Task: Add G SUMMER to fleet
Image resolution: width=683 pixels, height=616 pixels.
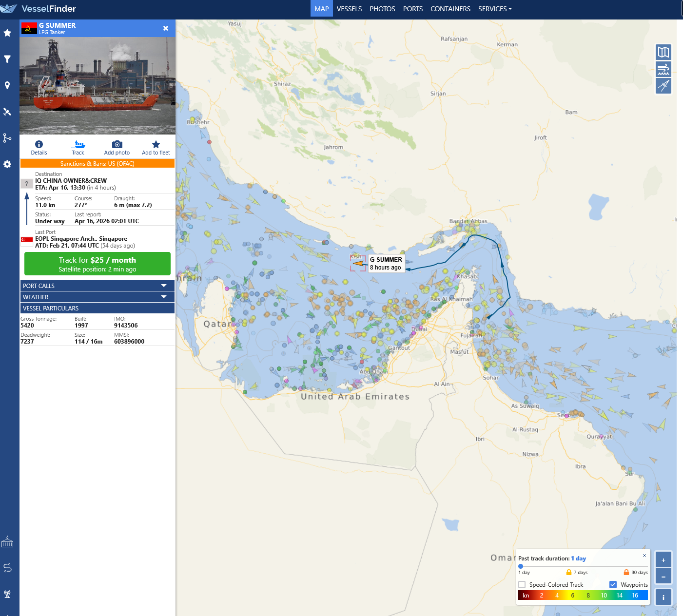Action: (156, 147)
